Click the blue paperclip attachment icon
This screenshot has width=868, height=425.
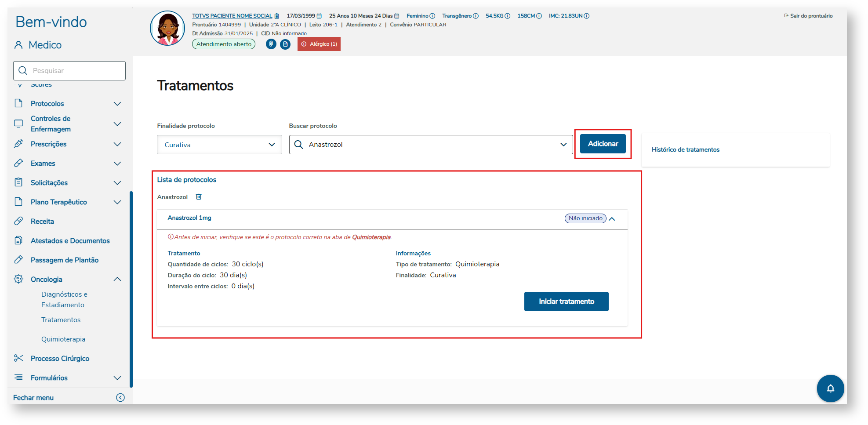(x=271, y=44)
